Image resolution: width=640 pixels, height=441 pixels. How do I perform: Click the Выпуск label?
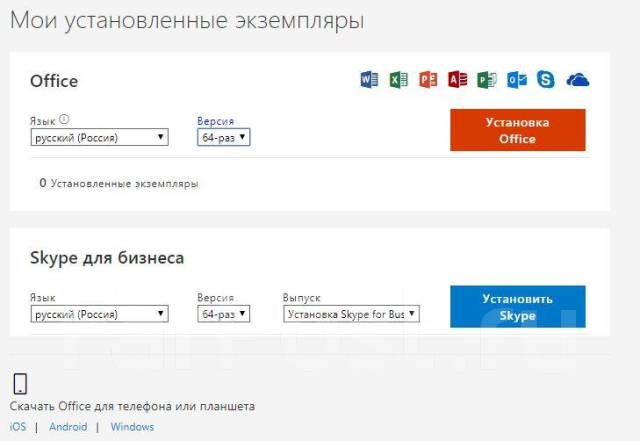tap(302, 298)
